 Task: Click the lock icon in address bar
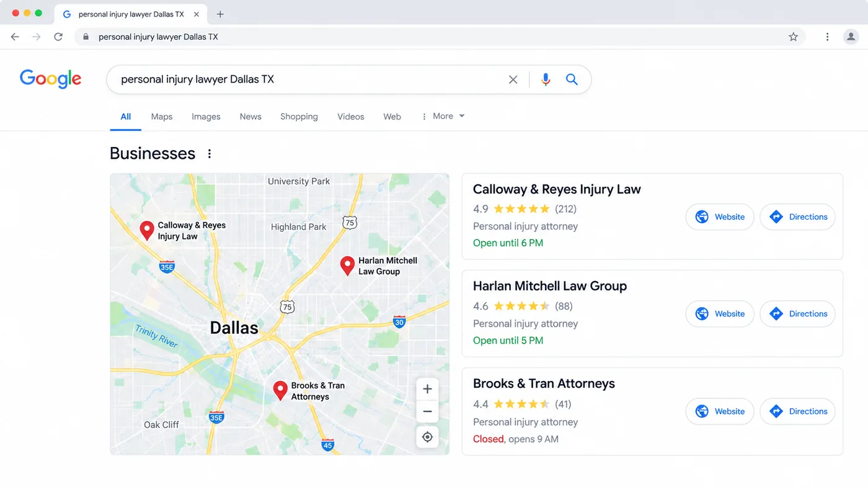pos(86,37)
